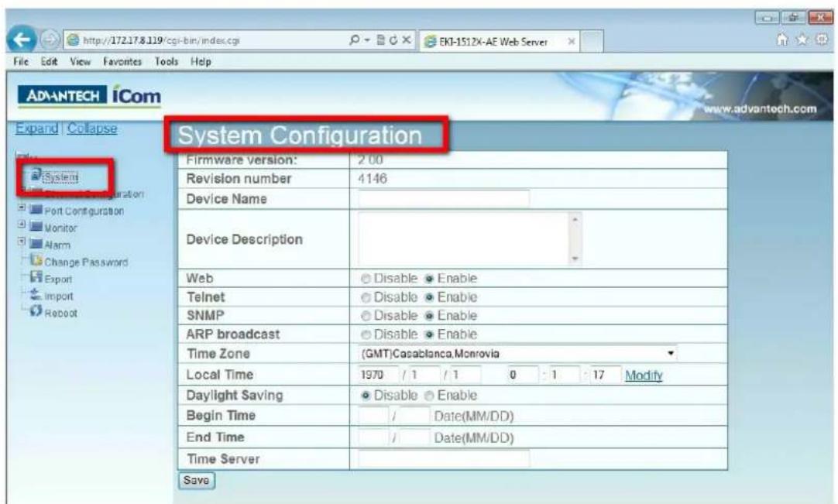Open the View menu
This screenshot has width=838, height=504.
[x=81, y=61]
